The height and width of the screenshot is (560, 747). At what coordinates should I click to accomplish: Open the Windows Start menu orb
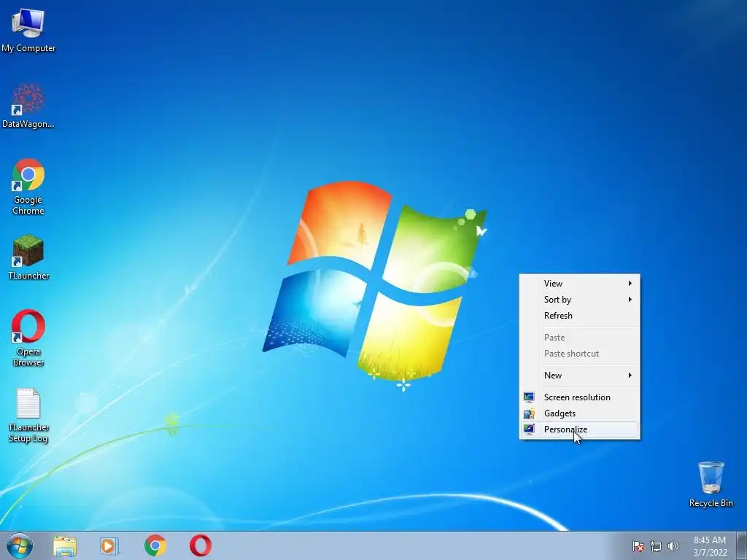tap(20, 545)
